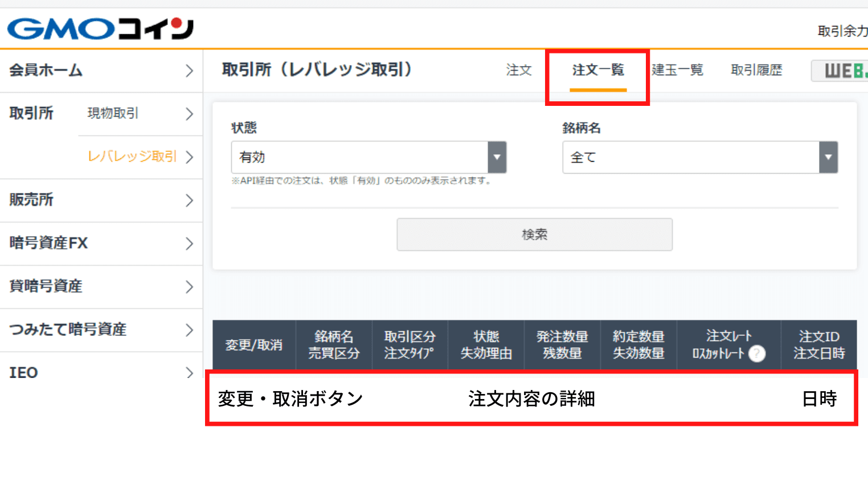Viewport: 868px width, 489px height.
Task: Switch to the 建玉一覧 tab
Action: (x=678, y=70)
